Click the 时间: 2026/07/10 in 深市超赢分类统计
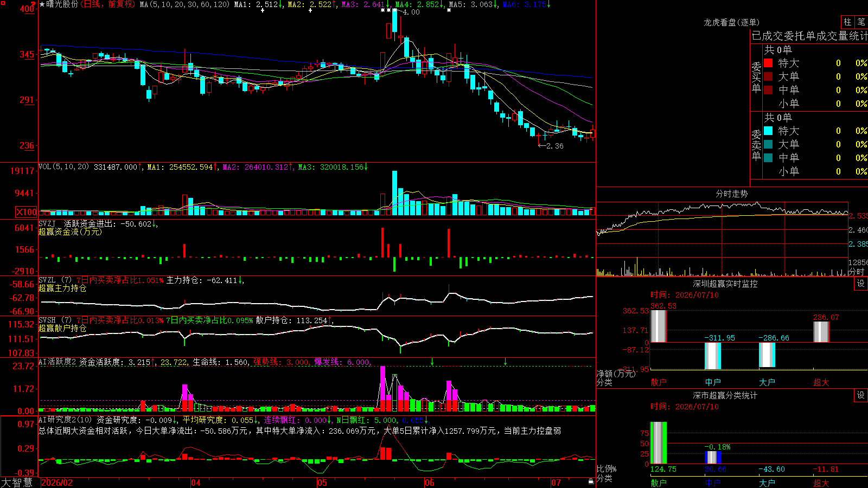The image size is (868, 488). click(685, 407)
